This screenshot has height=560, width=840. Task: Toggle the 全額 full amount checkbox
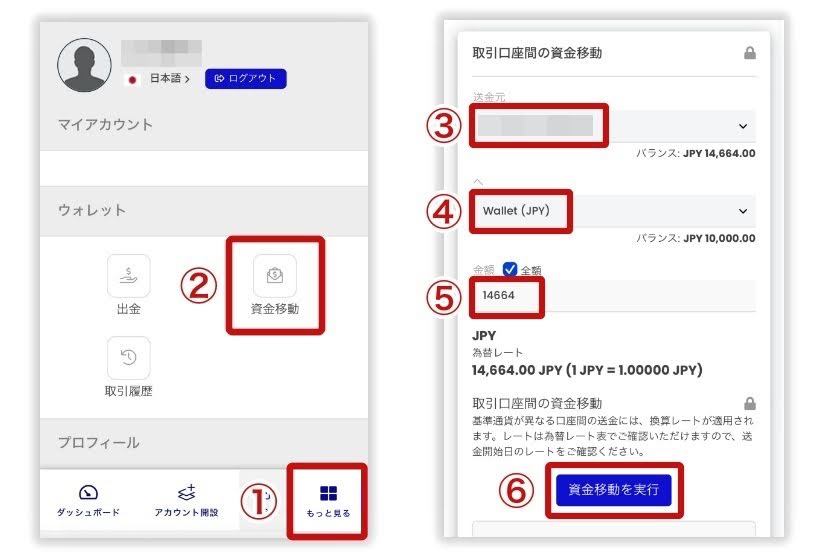tap(509, 269)
